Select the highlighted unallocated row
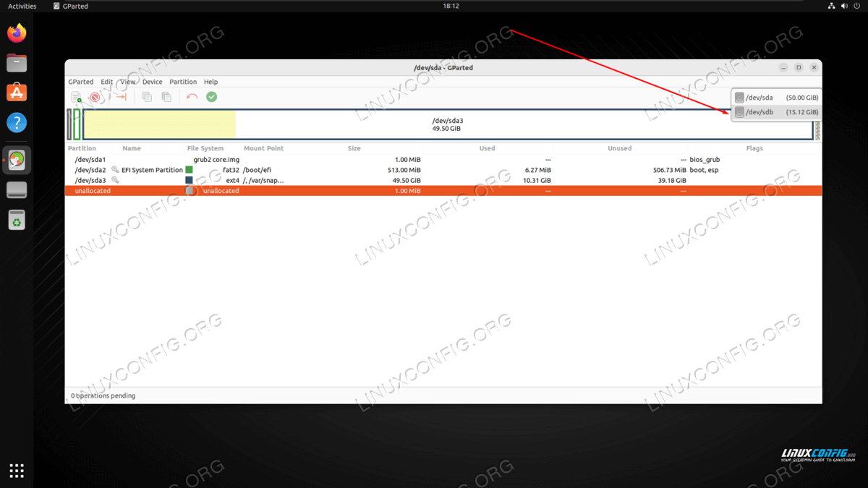 (443, 191)
